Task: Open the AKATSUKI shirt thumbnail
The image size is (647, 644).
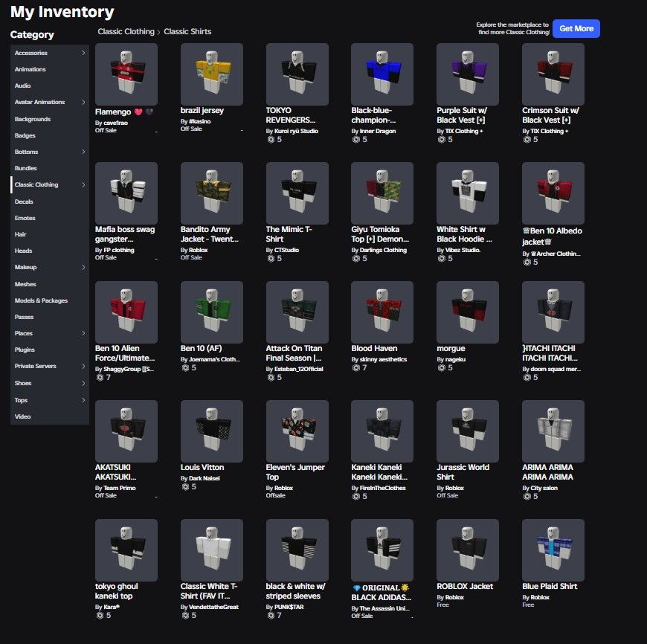Action: point(126,431)
